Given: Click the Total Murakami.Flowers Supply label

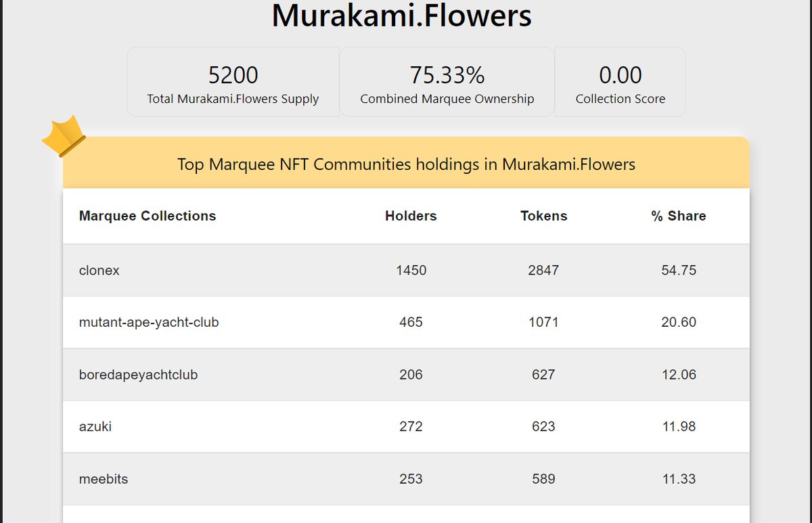Looking at the screenshot, I should (x=233, y=99).
